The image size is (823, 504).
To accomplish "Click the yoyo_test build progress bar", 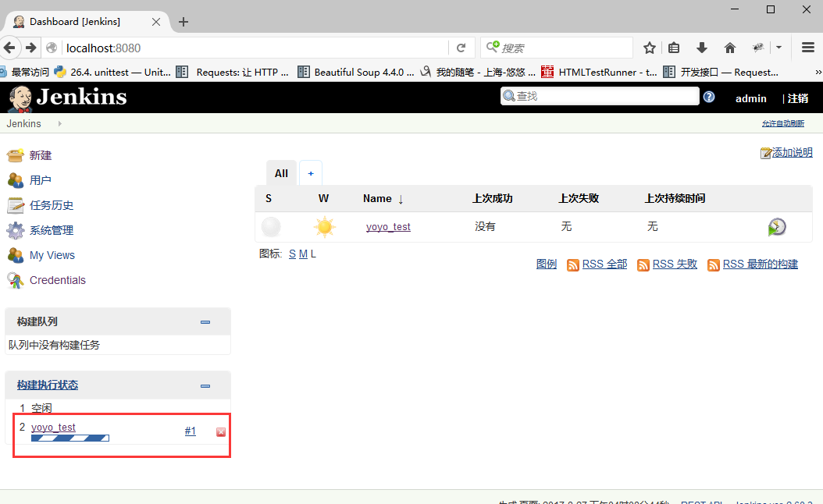I will pos(70,438).
